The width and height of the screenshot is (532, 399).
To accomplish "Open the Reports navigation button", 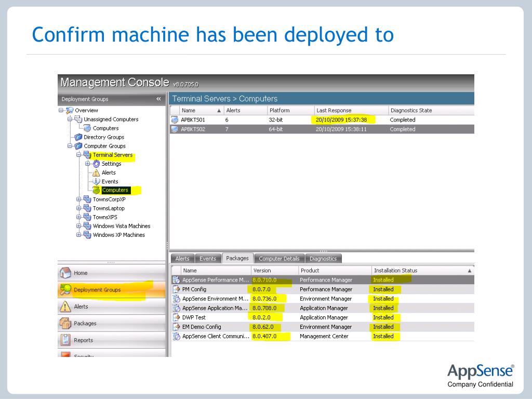I will [111, 340].
